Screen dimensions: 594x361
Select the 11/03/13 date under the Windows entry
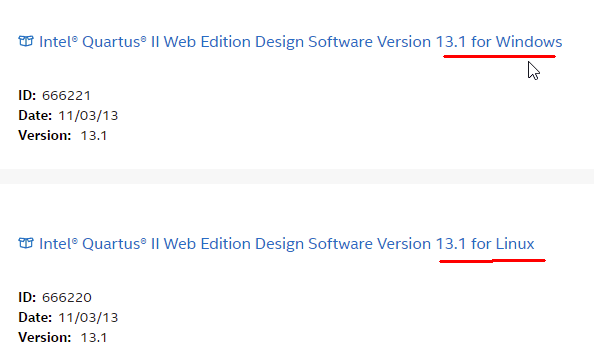click(x=88, y=116)
